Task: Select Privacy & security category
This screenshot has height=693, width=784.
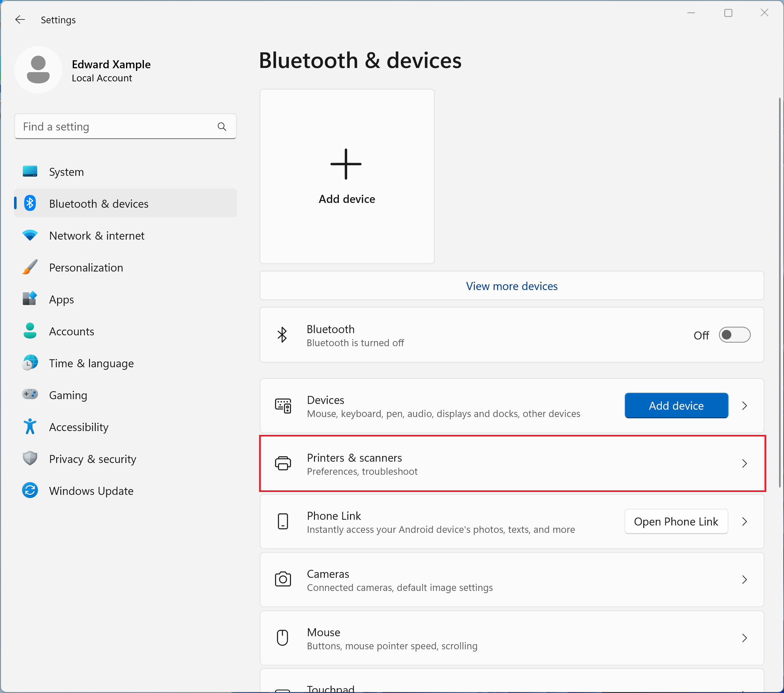Action: tap(125, 459)
